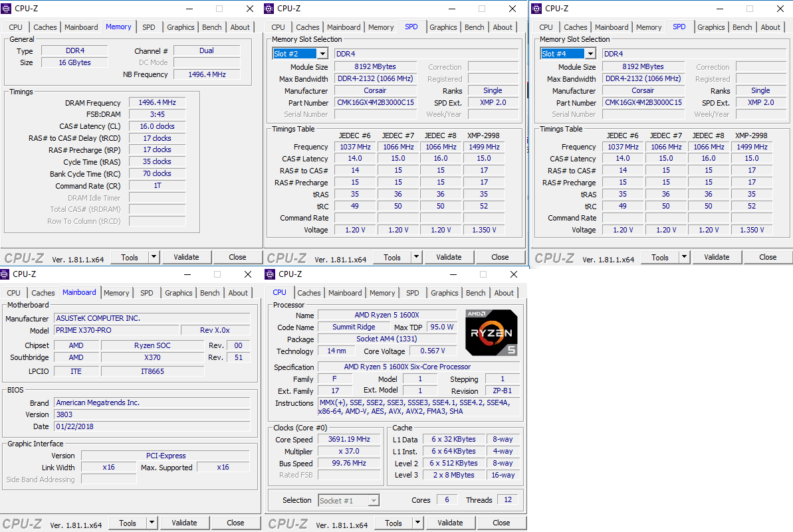Click the Graphic Interface PCI-Express version field
Screen dimensions: 793x532
[x=166, y=456]
